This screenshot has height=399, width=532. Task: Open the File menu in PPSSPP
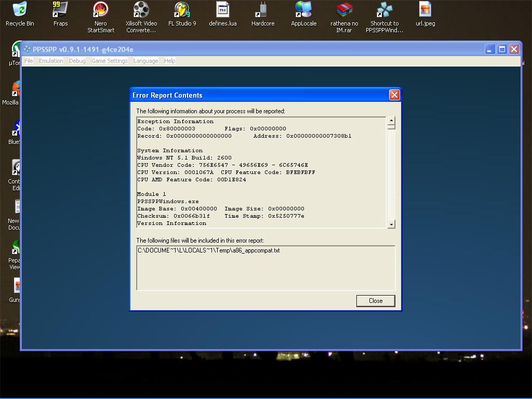coord(29,61)
